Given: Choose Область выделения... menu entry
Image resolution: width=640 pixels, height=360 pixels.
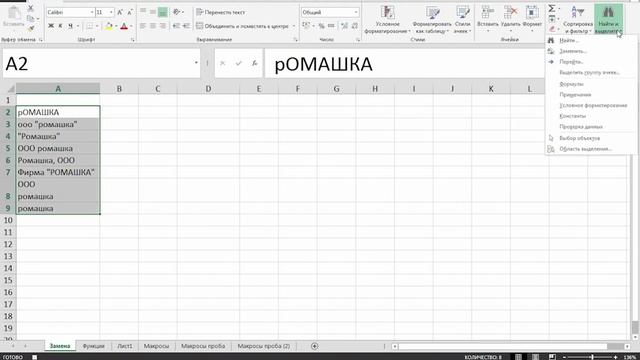Looking at the screenshot, I should [x=590, y=149].
